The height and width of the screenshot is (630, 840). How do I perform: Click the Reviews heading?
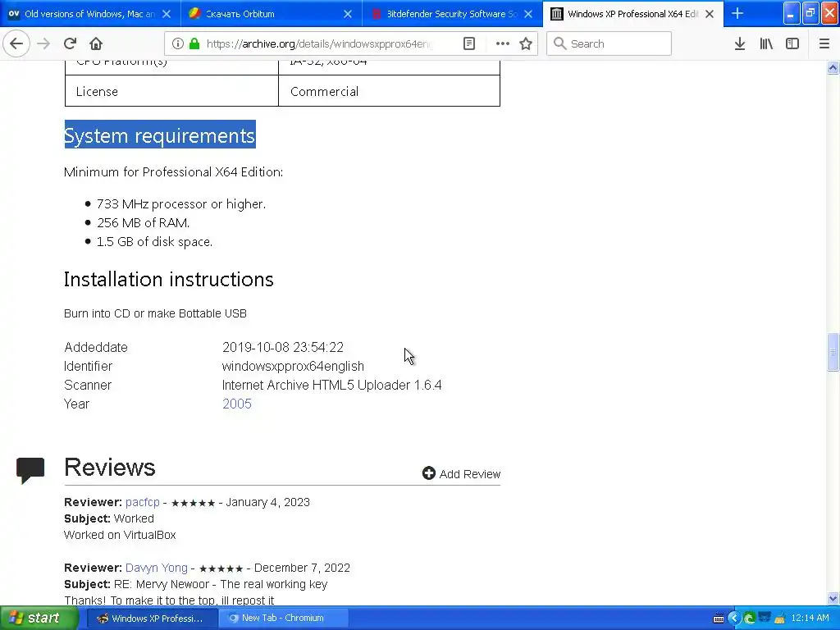pyautogui.click(x=110, y=467)
